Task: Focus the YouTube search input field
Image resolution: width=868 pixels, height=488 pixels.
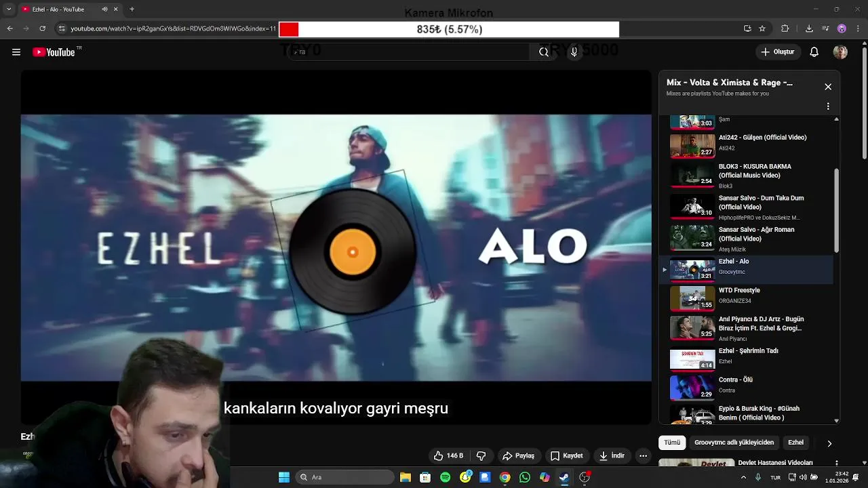Action: pyautogui.click(x=410, y=52)
